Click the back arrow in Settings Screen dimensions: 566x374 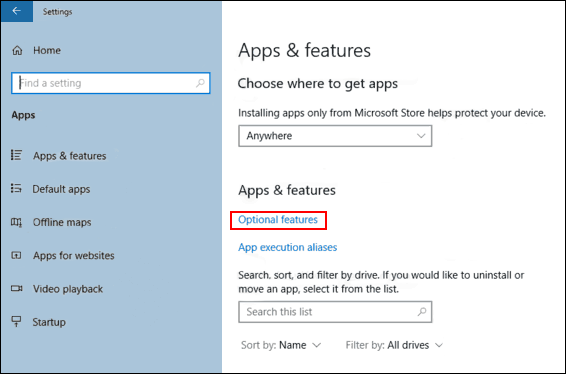(16, 11)
